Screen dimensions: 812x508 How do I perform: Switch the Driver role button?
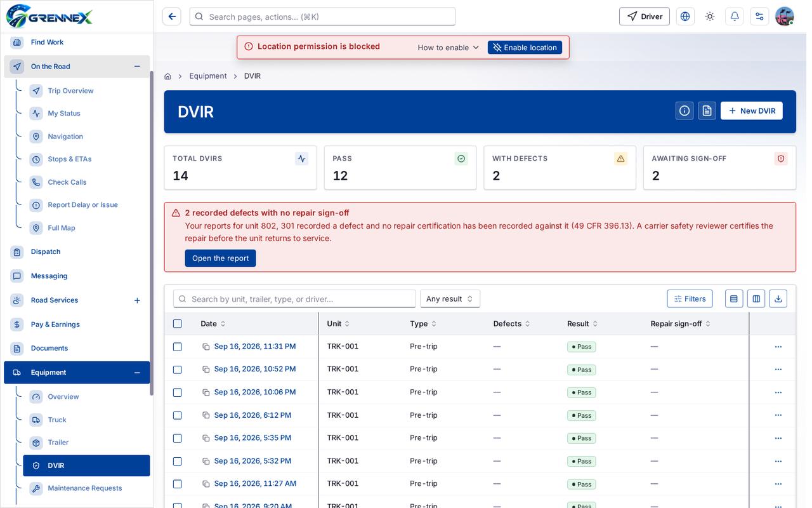click(645, 17)
